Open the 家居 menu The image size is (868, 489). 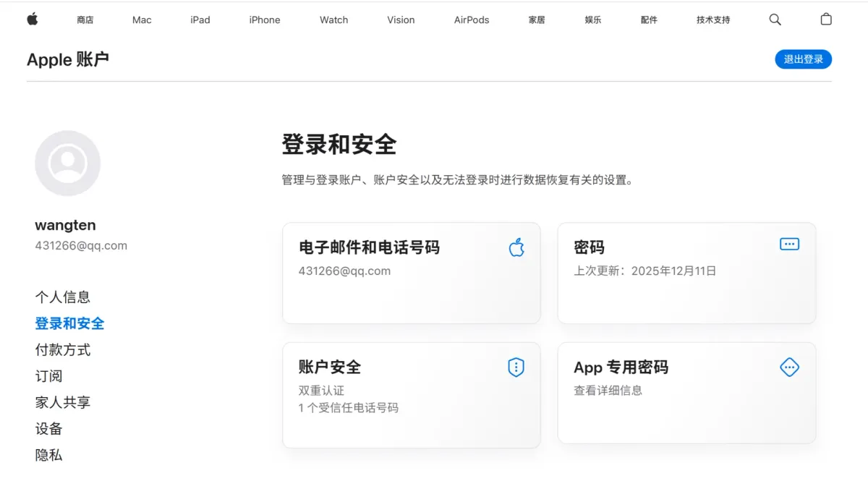click(537, 20)
